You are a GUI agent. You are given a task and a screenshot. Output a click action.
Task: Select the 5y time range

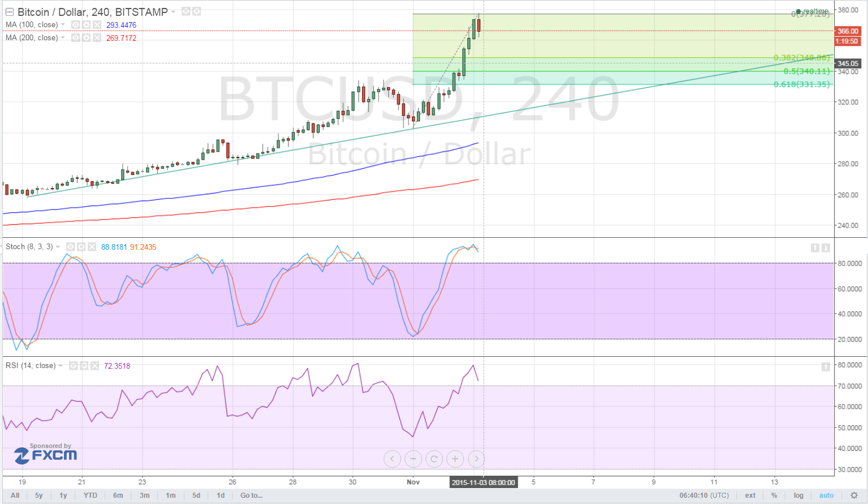[x=38, y=496]
